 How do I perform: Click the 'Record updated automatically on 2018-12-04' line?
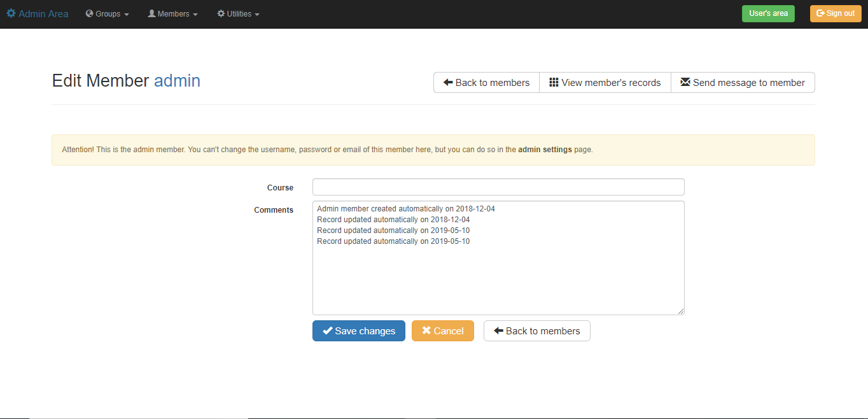393,220
